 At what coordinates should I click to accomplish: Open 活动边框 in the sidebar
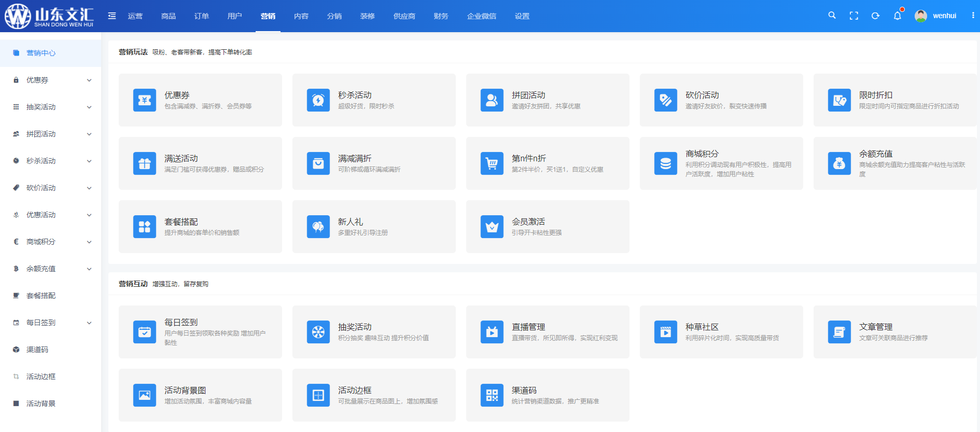coord(50,377)
